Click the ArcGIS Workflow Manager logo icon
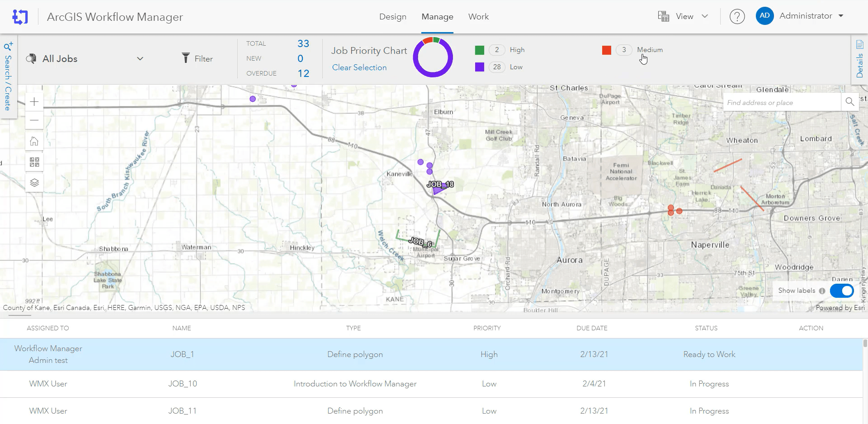 [x=20, y=17]
